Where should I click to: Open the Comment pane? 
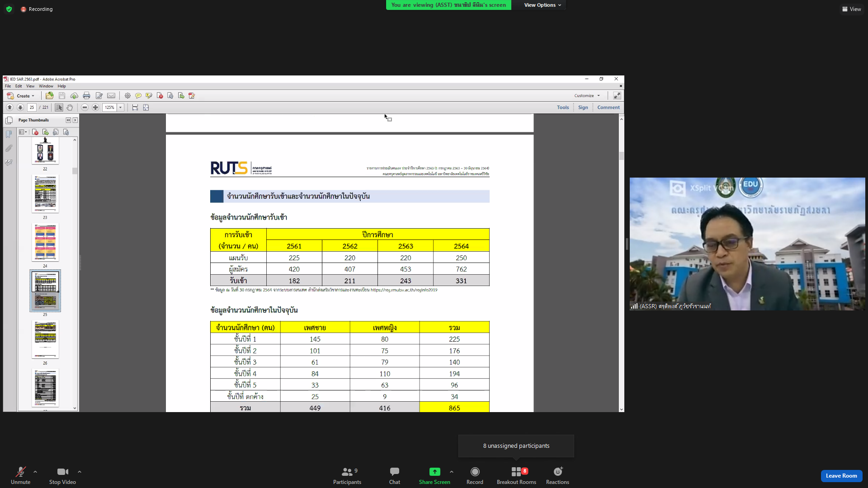click(x=609, y=108)
